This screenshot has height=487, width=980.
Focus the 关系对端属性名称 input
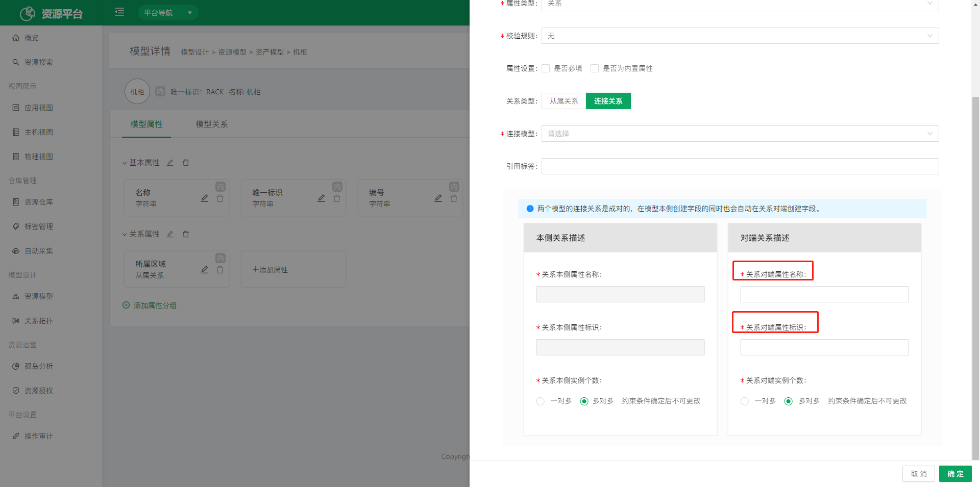tap(824, 294)
